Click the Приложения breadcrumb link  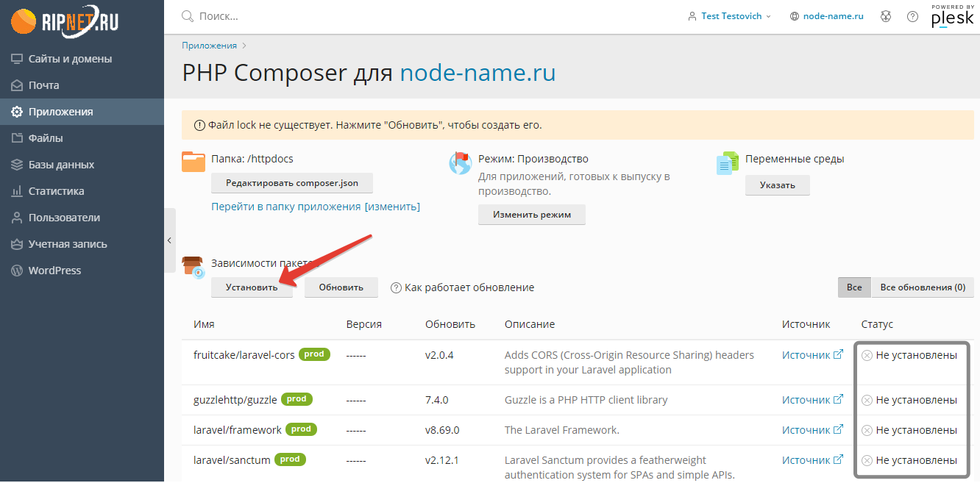[210, 46]
